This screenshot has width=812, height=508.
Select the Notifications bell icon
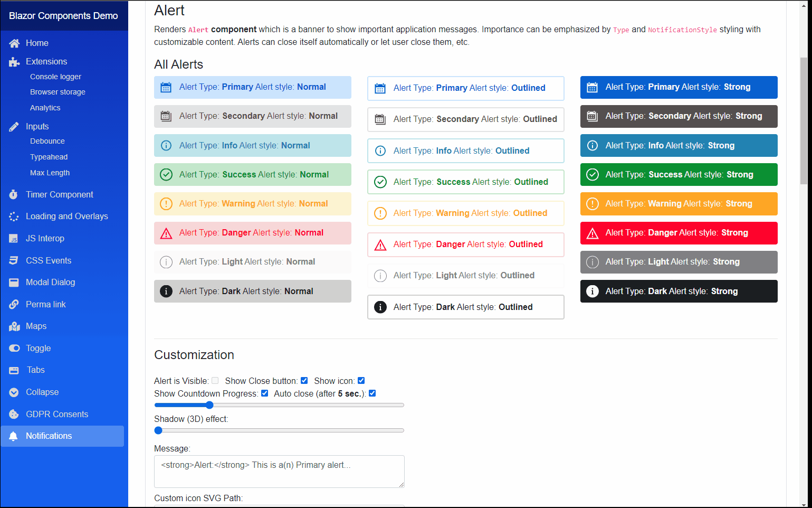click(14, 436)
